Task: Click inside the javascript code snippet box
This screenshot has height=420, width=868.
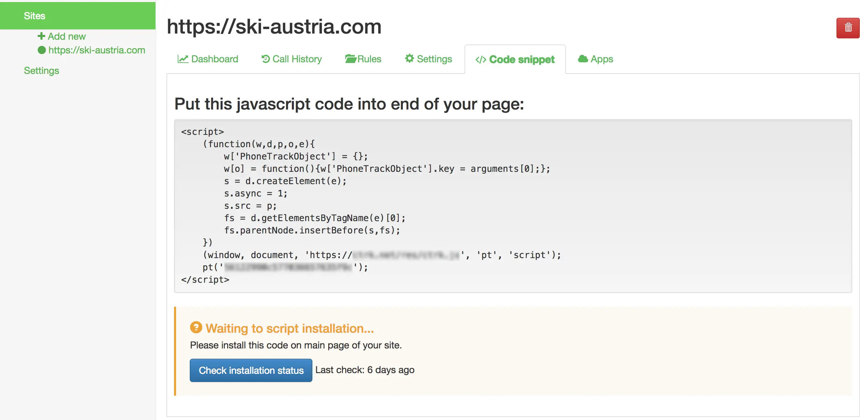Action: [x=513, y=206]
